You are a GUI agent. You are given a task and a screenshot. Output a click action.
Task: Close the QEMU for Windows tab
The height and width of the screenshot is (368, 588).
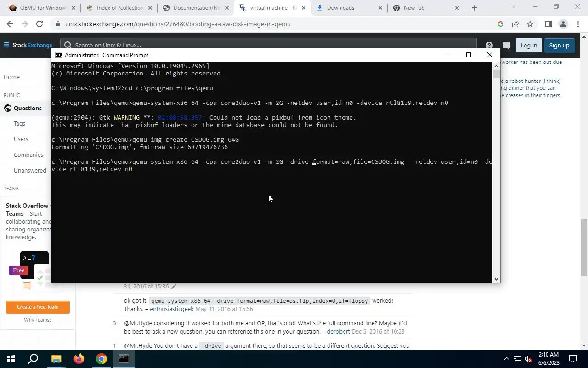pyautogui.click(x=73, y=8)
